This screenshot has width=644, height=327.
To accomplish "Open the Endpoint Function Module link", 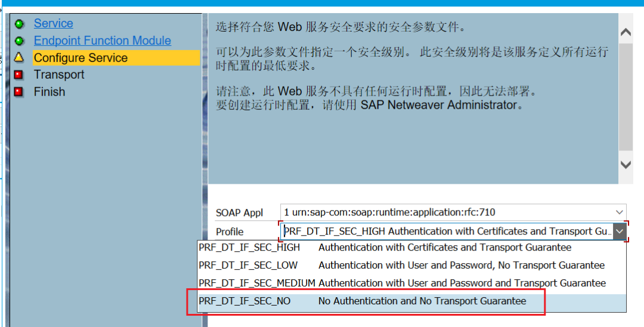I will coord(103,41).
